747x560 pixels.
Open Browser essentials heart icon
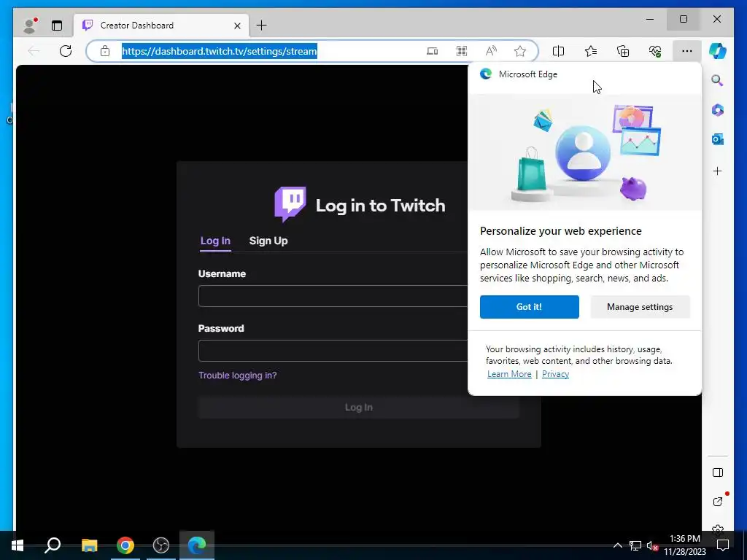point(655,51)
